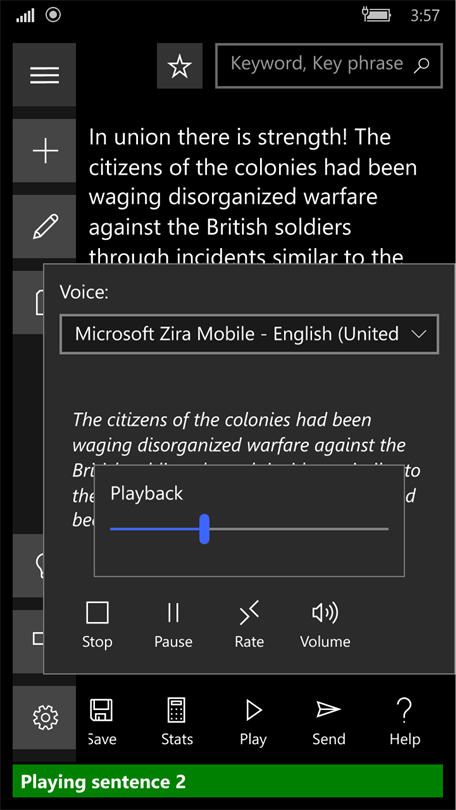
Task: Open the Volume control
Action: tap(325, 625)
